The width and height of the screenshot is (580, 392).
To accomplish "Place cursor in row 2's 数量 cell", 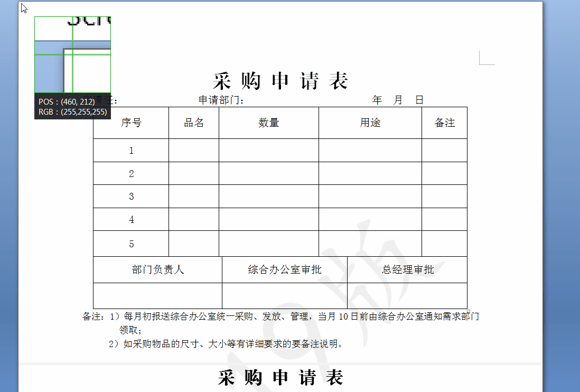I will click(x=269, y=173).
